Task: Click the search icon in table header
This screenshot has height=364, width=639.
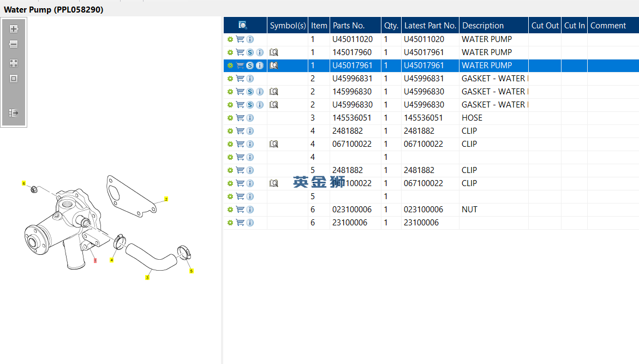Action: coord(243,25)
